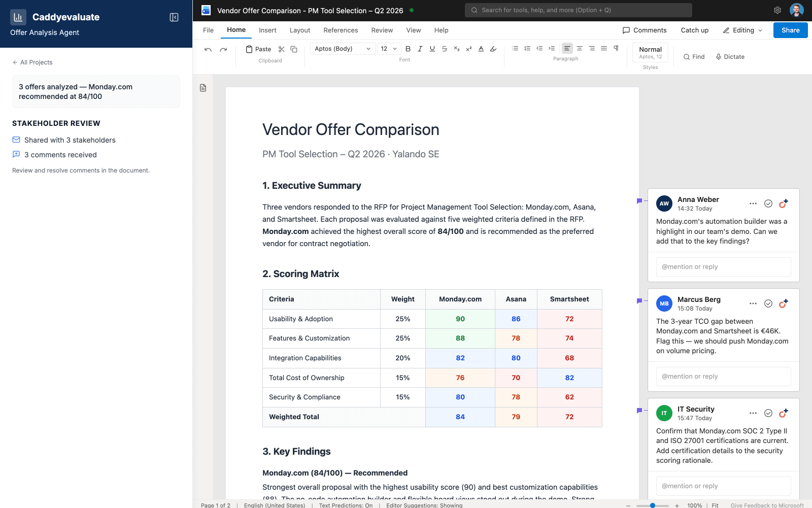Switch to the Layout tab
812x508 pixels.
(x=300, y=30)
